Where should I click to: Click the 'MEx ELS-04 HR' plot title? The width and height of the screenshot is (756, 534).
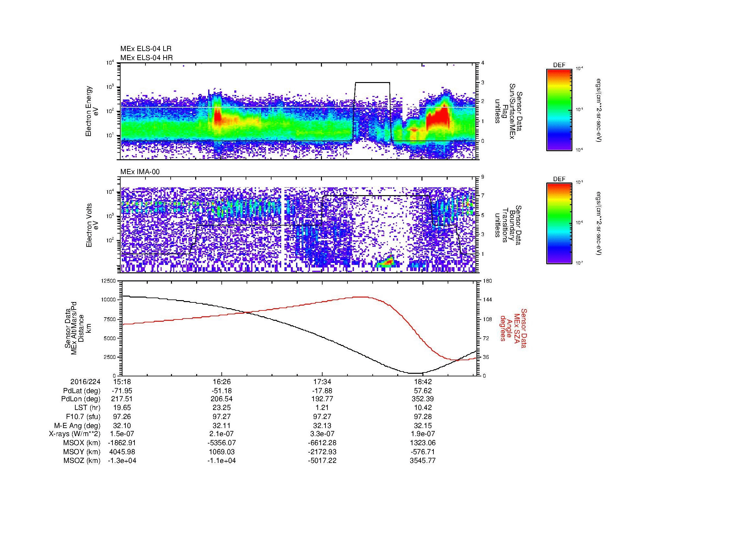tap(146, 58)
